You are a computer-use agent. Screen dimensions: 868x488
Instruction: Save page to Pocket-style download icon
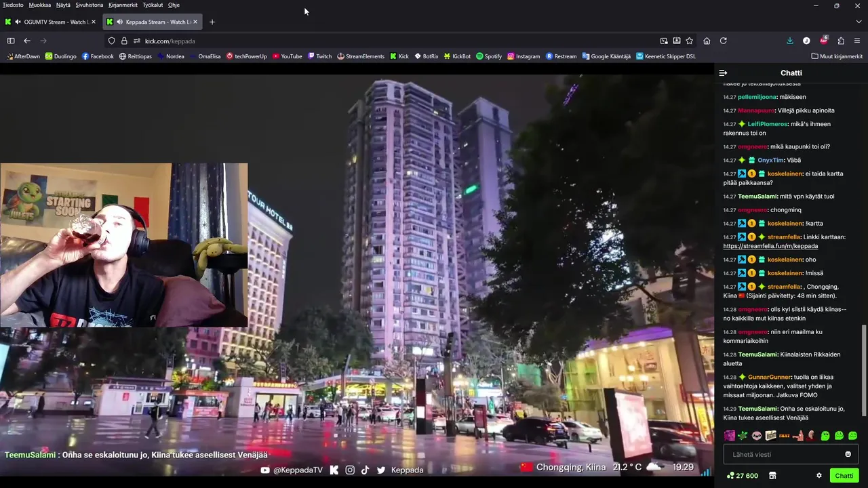(677, 41)
